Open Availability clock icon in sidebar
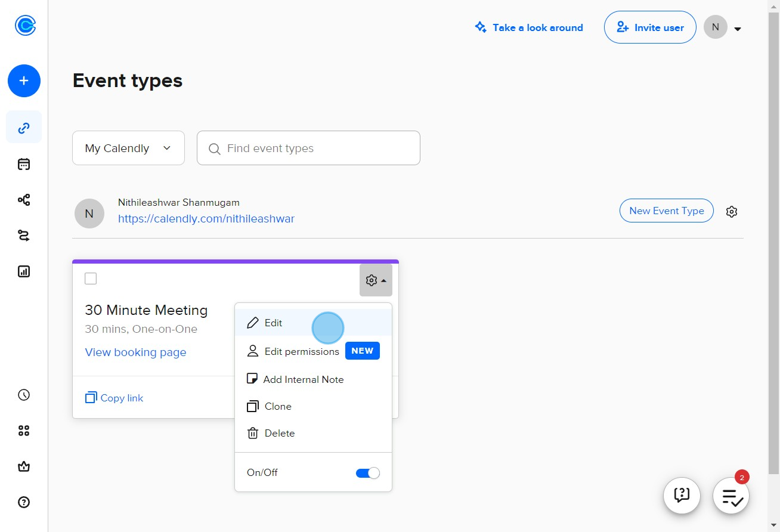The width and height of the screenshot is (780, 532). coord(24,395)
